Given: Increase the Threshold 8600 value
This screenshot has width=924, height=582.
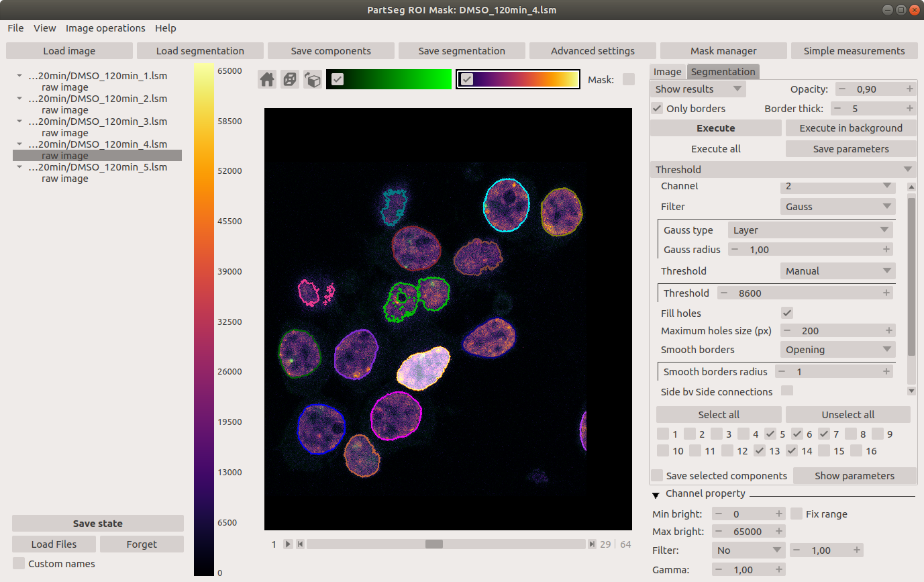Looking at the screenshot, I should click(x=886, y=293).
